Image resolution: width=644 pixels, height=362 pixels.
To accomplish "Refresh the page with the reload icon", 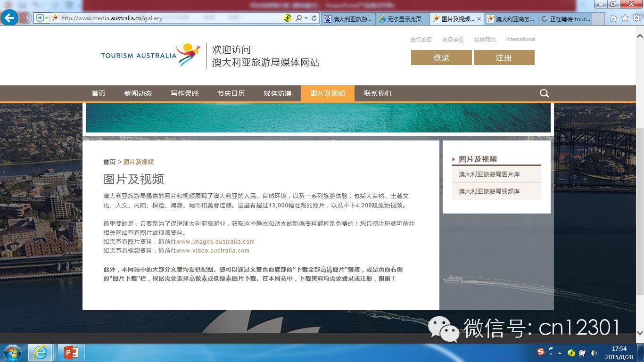I will (x=314, y=18).
